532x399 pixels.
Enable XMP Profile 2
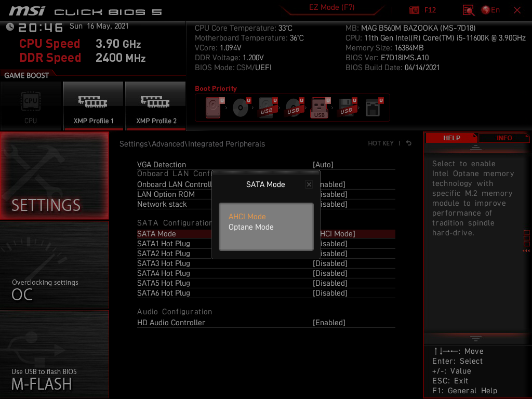point(156,106)
